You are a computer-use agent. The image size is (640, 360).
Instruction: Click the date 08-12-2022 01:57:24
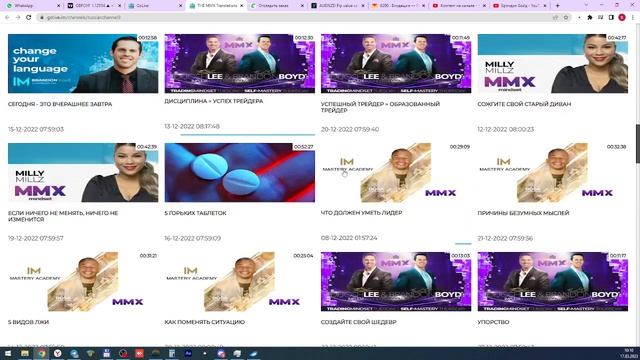(349, 238)
